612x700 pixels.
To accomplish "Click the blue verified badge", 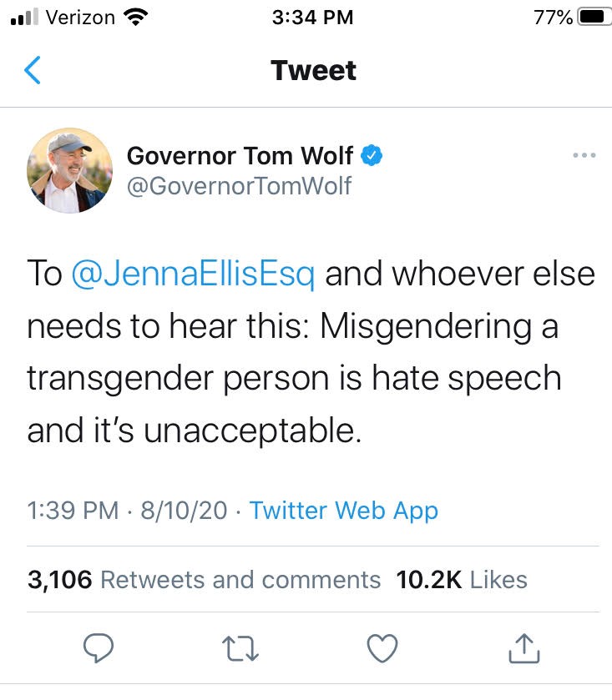I will [371, 155].
